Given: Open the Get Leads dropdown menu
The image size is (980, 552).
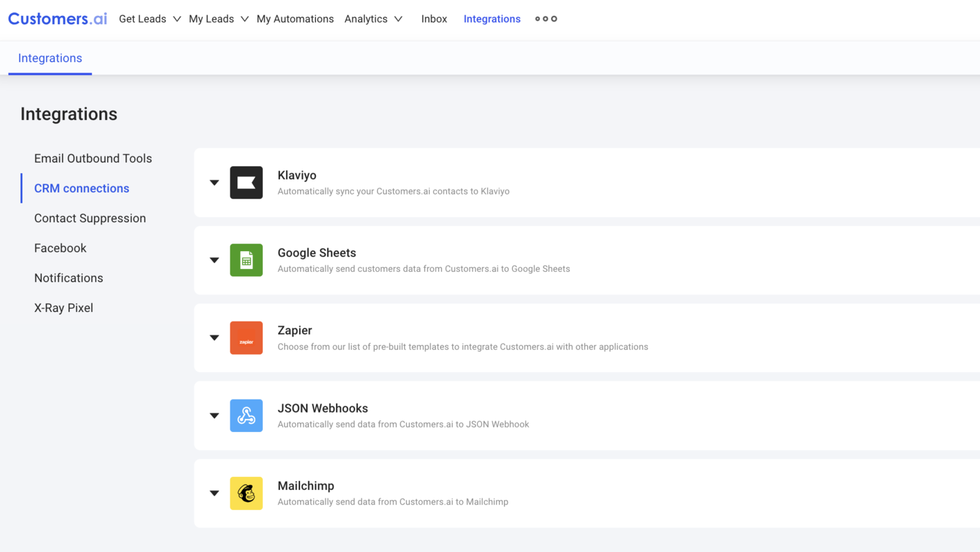Looking at the screenshot, I should point(149,19).
